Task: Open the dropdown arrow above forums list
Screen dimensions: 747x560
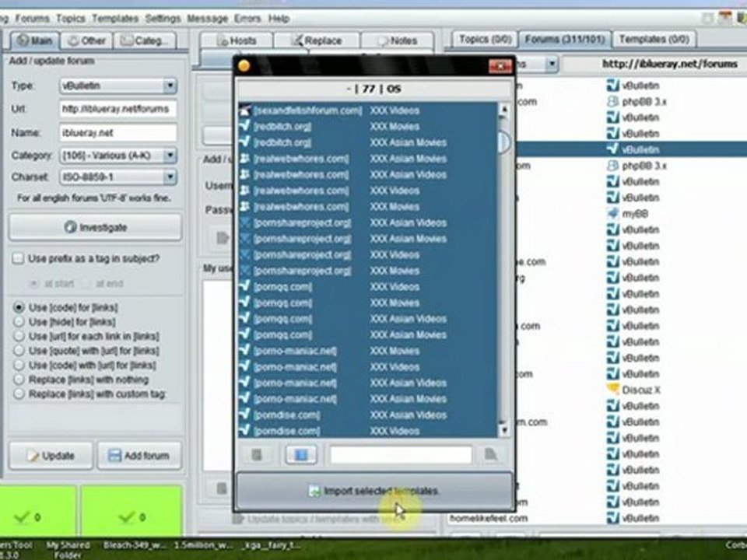Action: pyautogui.click(x=552, y=63)
